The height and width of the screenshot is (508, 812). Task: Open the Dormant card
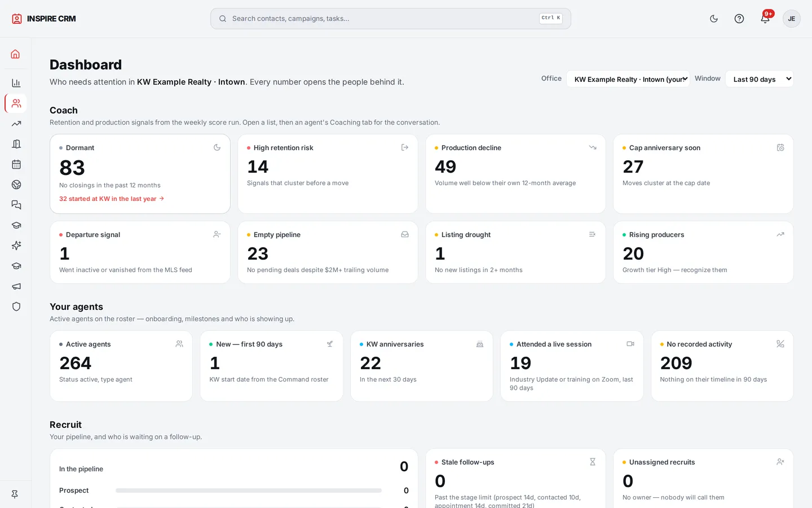pos(140,174)
